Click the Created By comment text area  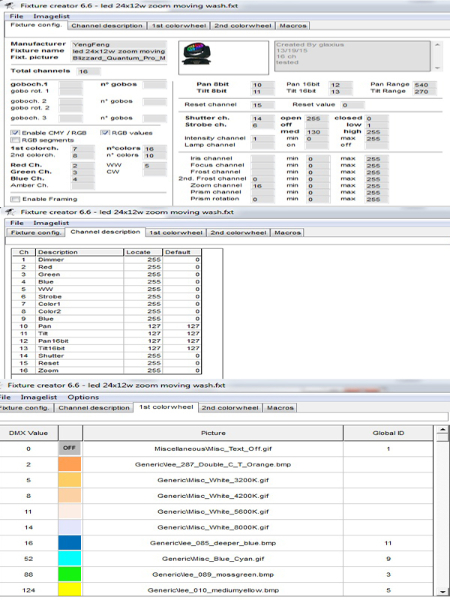pyautogui.click(x=352, y=56)
